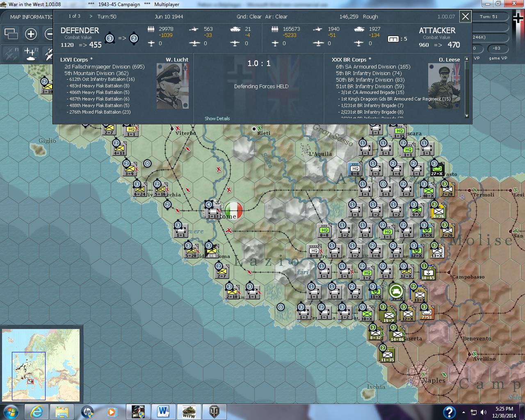This screenshot has height=420, width=525.
Task: Select 5th Mountain Division (362)
Action: coord(96,73)
